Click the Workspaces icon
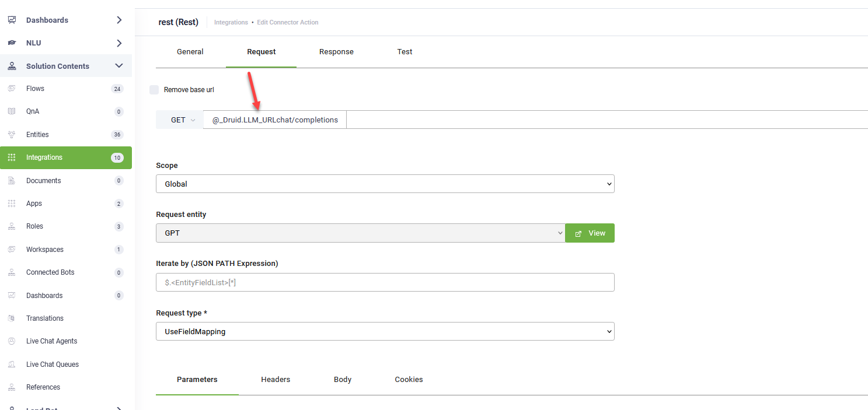The height and width of the screenshot is (410, 868). pyautogui.click(x=12, y=250)
